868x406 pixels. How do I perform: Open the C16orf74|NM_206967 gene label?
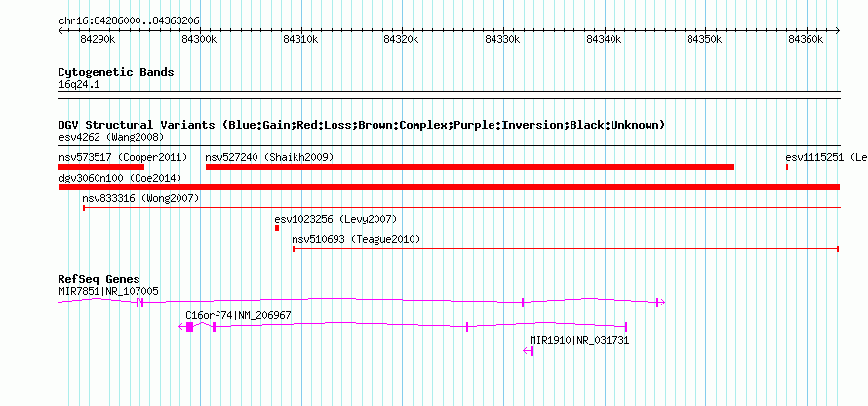[x=238, y=315]
